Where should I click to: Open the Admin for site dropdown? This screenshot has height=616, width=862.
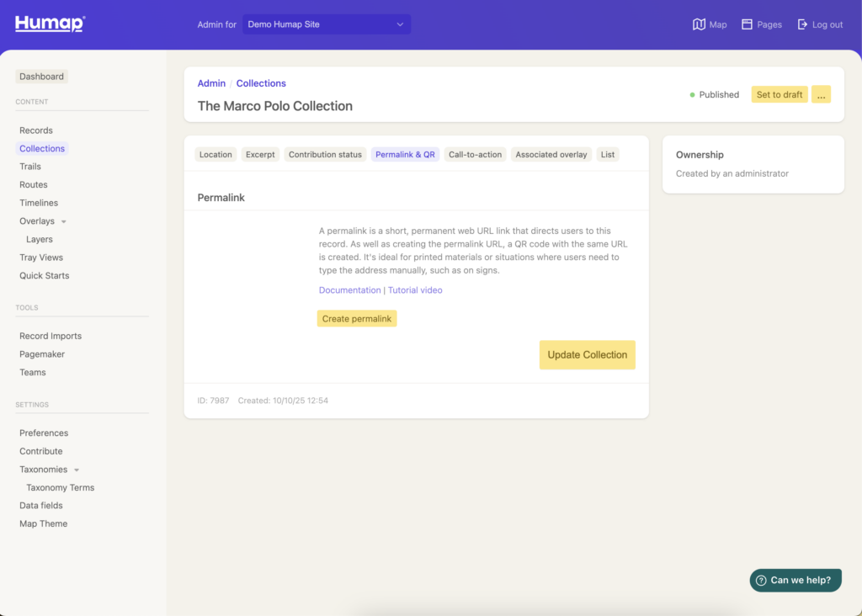[x=327, y=24]
